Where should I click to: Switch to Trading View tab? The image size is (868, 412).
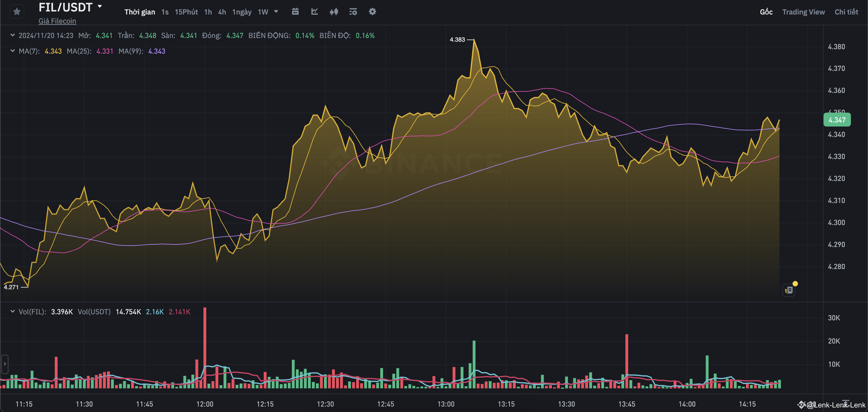point(803,12)
